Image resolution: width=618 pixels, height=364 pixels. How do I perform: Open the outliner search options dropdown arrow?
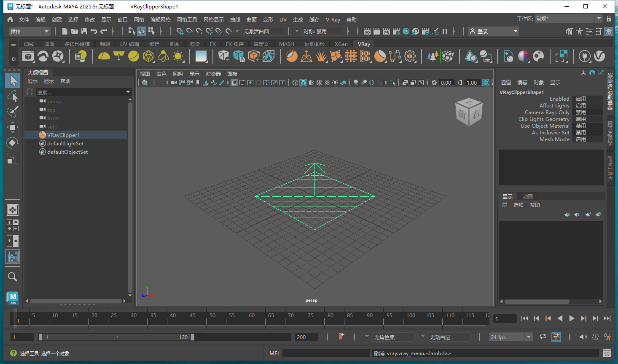[x=128, y=92]
